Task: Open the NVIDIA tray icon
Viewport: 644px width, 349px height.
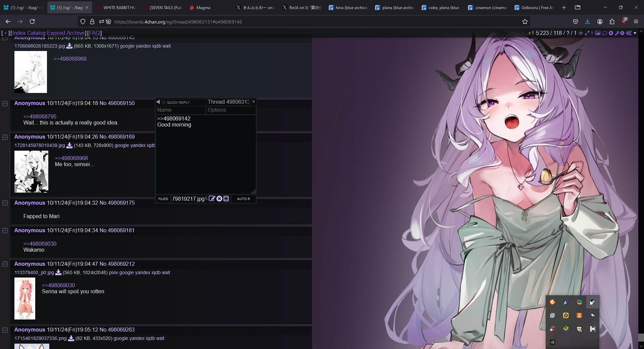Action: [552, 342]
